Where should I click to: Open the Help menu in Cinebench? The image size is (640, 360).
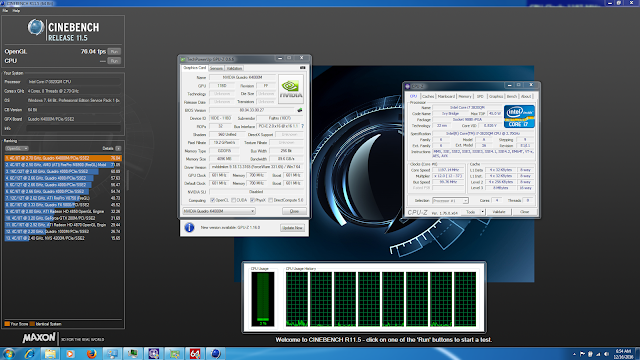16,11
